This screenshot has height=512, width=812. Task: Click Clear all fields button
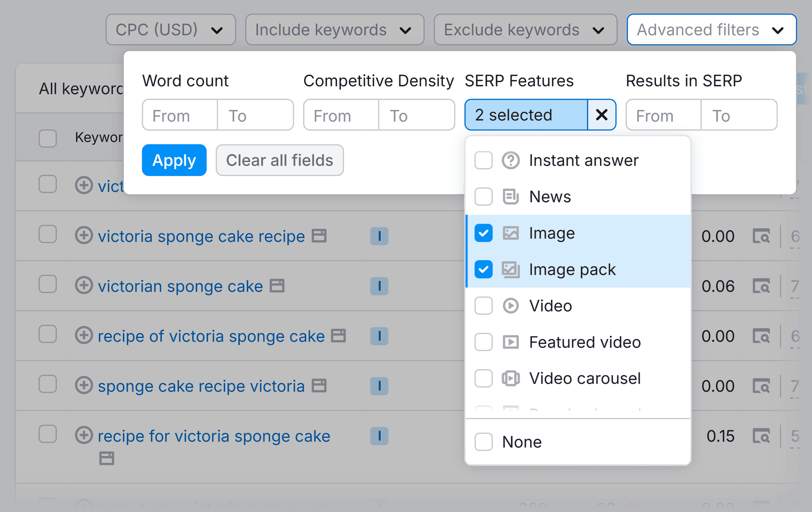click(279, 159)
